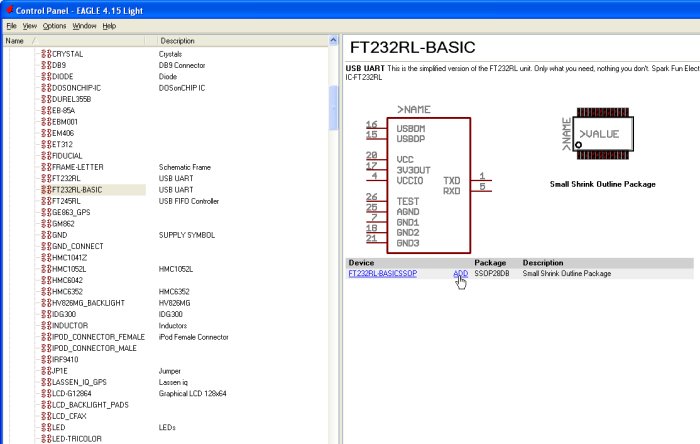Click the scroll-up arrow of the tree list
The height and width of the screenshot is (444, 700).
[333, 41]
